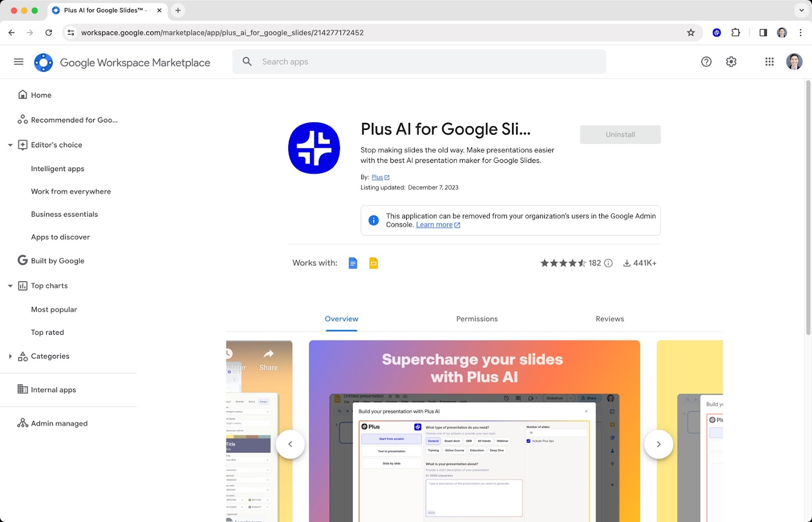This screenshot has width=812, height=522.
Task: Click the page vertical scrollbar
Action: point(808,208)
